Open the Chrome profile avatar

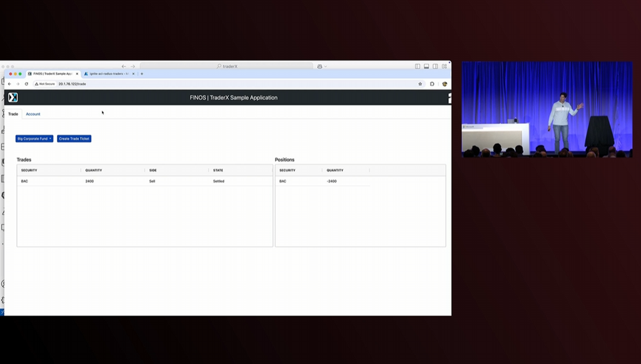click(x=444, y=84)
